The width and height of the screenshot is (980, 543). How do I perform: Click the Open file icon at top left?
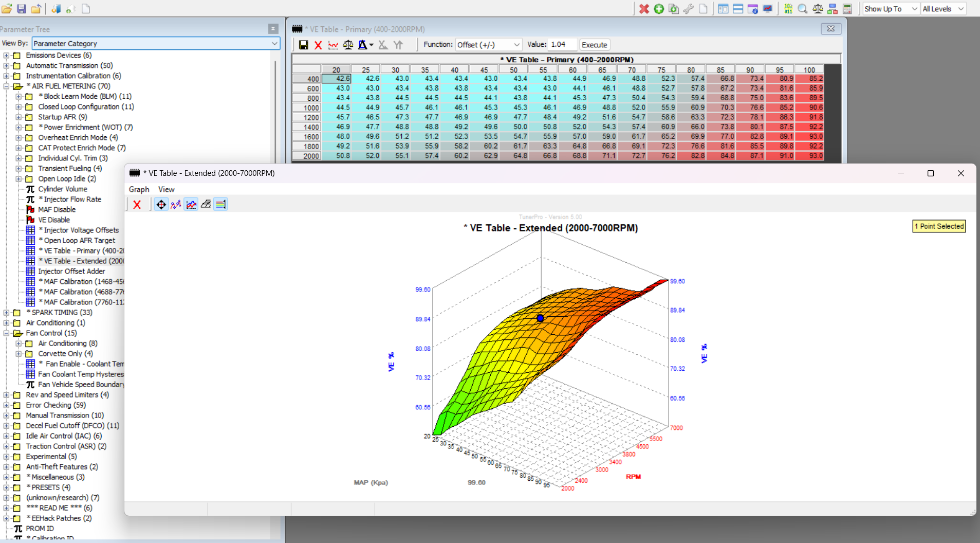click(7, 8)
